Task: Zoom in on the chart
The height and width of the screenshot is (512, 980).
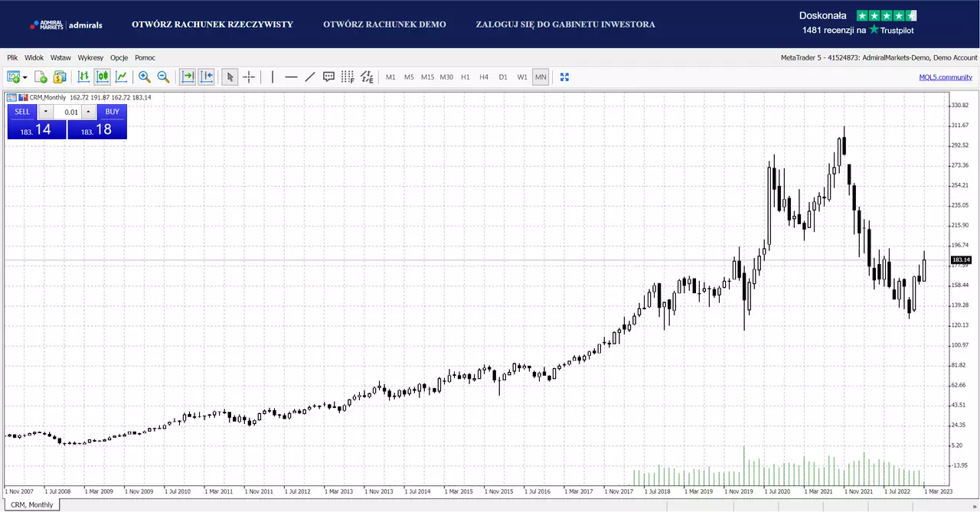Action: pos(144,77)
